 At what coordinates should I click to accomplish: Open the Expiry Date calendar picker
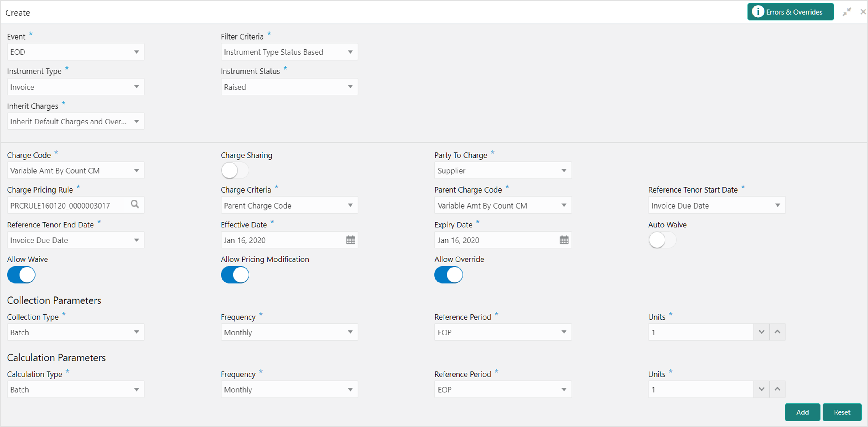[x=564, y=240]
